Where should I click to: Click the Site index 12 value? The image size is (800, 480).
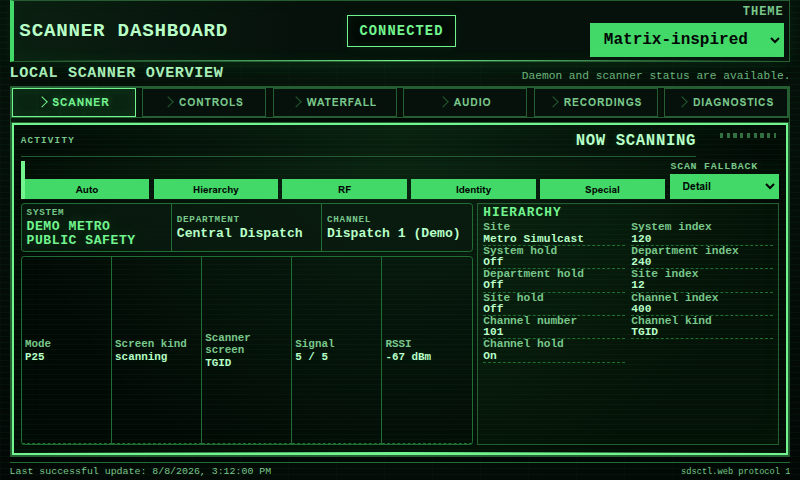[x=638, y=285]
